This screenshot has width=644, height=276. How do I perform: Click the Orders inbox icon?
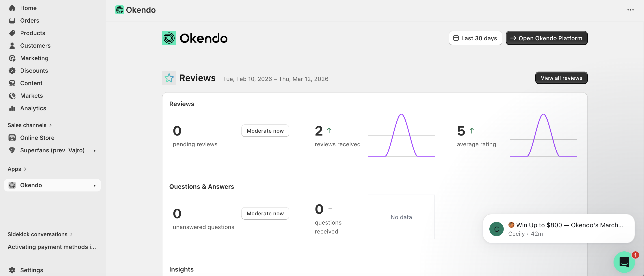12,20
